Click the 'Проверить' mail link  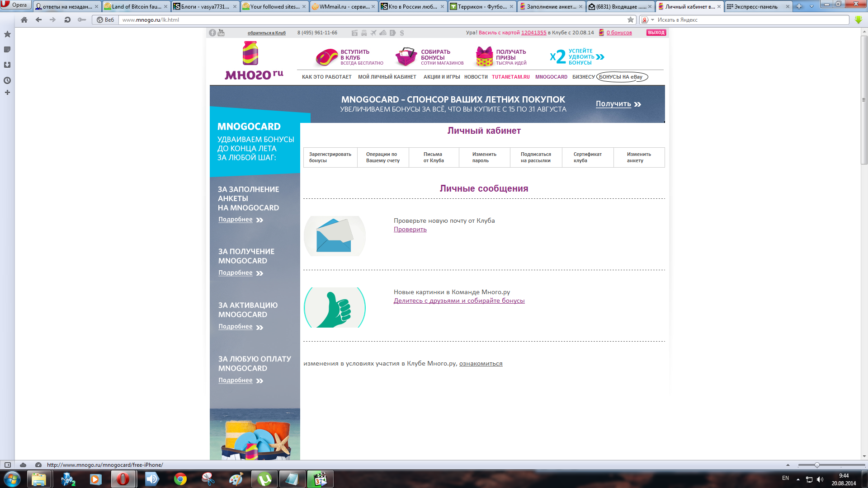coord(410,230)
